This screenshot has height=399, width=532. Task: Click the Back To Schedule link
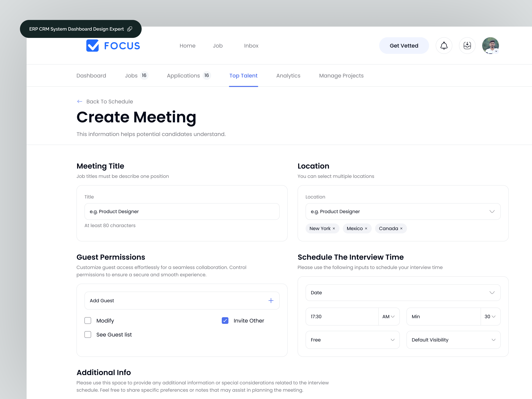(110, 101)
